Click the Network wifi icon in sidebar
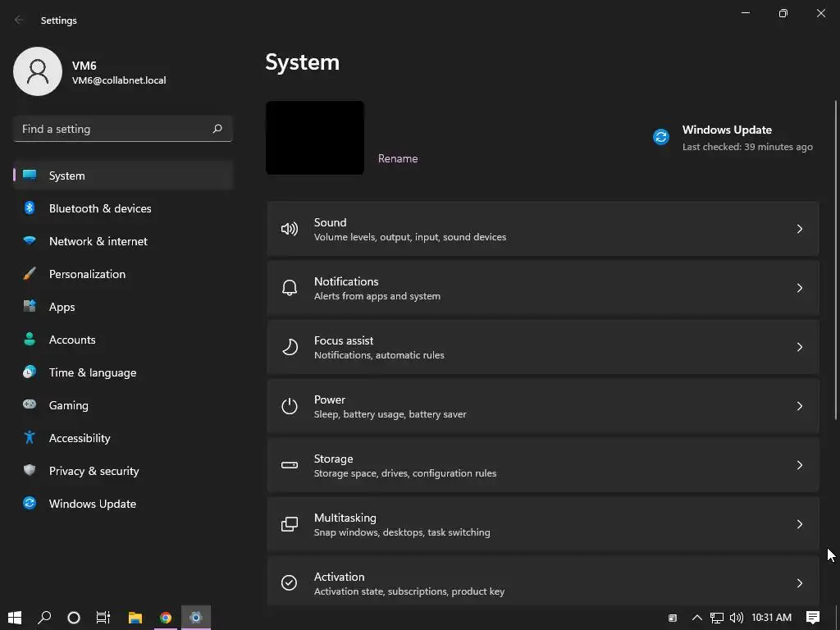The image size is (840, 630). point(30,240)
